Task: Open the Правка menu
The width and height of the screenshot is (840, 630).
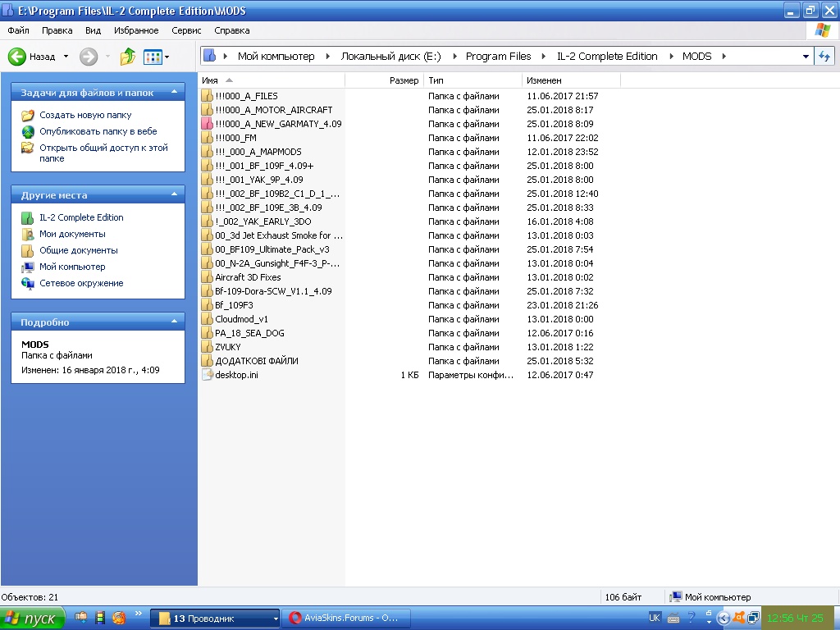Action: [x=57, y=30]
